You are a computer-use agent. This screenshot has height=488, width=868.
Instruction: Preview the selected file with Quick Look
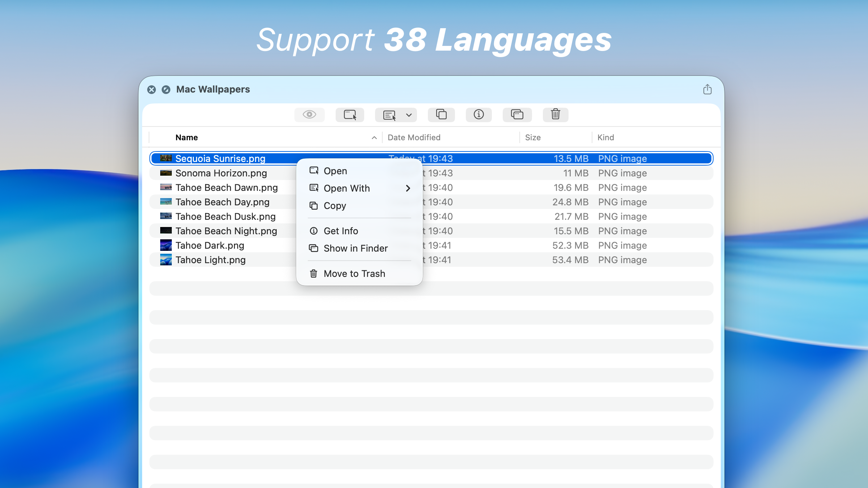point(309,115)
